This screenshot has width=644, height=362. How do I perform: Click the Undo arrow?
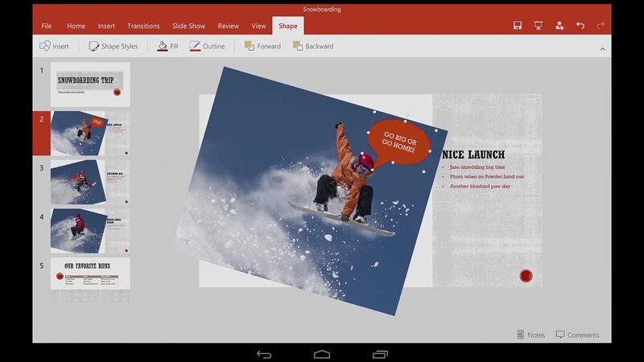click(580, 26)
